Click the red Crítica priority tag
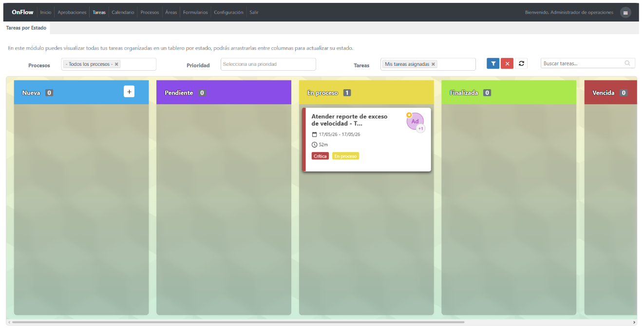644x331 pixels. coord(320,156)
